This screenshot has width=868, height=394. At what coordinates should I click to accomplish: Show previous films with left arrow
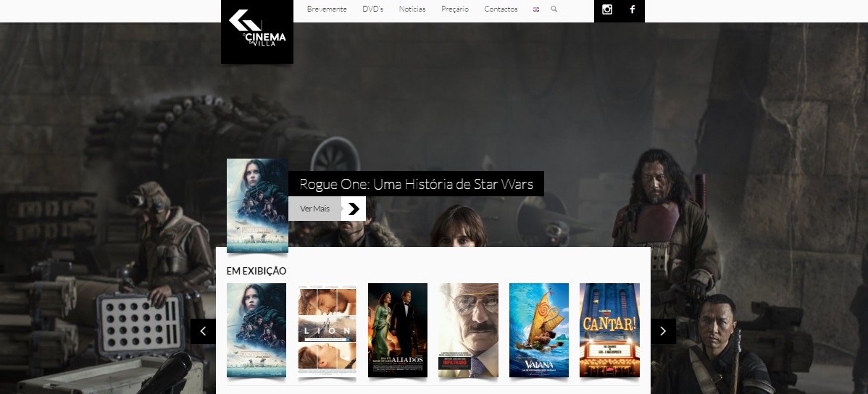(x=203, y=331)
